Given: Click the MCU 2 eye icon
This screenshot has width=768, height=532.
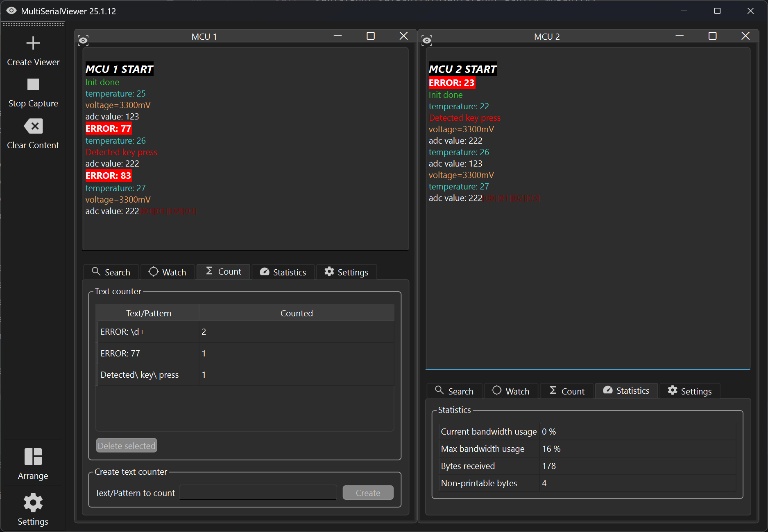Looking at the screenshot, I should click(427, 40).
